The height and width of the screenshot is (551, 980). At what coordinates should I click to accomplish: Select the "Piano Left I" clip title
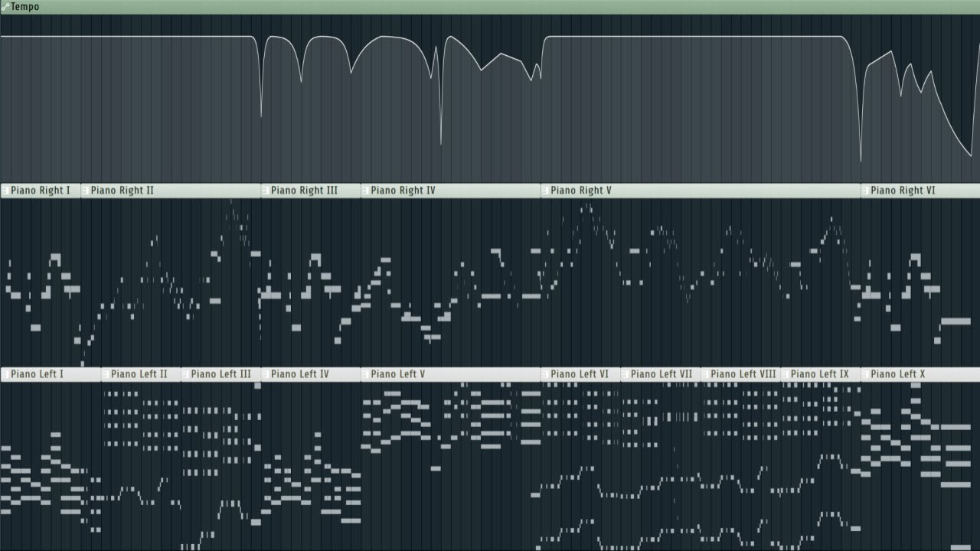tap(38, 375)
